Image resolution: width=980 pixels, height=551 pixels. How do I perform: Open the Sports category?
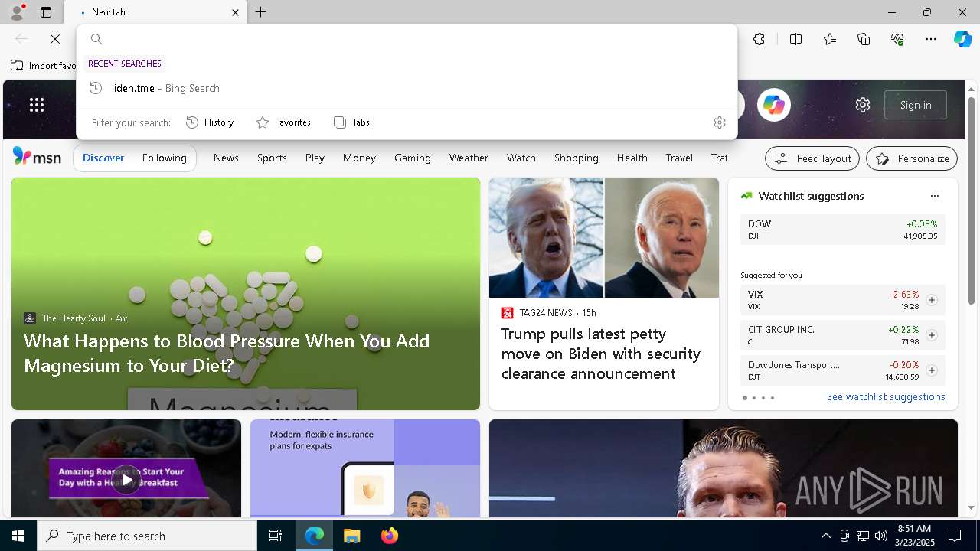click(x=272, y=158)
